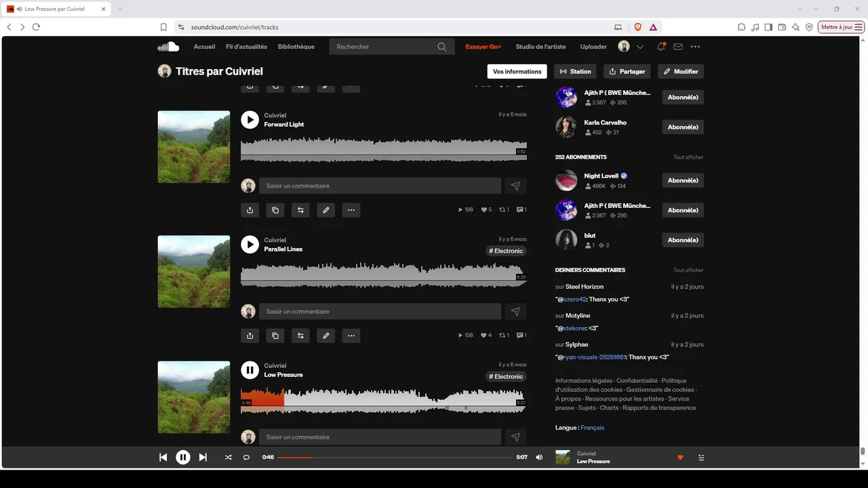Open the notifications bell
Viewport: 868px width, 488px height.
click(x=660, y=47)
